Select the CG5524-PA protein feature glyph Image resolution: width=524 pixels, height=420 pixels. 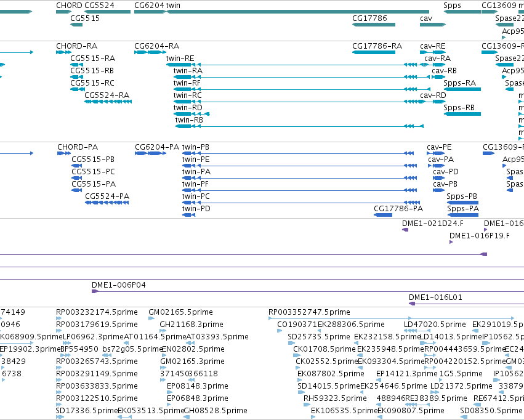pyautogui.click(x=107, y=203)
